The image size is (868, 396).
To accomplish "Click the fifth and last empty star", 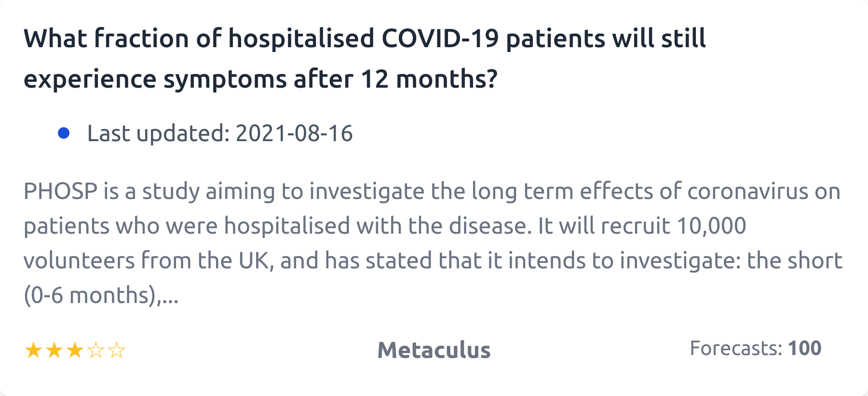I will (x=117, y=350).
